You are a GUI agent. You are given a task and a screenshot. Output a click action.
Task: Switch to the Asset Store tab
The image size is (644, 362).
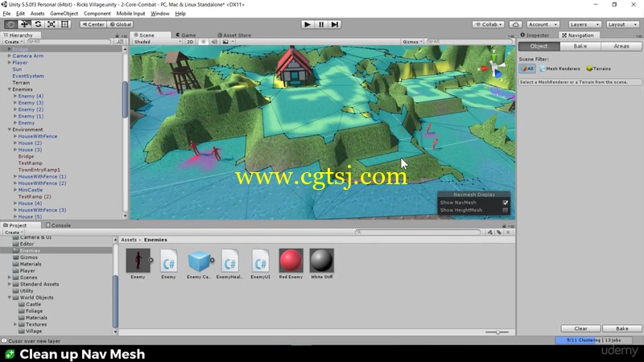(233, 35)
